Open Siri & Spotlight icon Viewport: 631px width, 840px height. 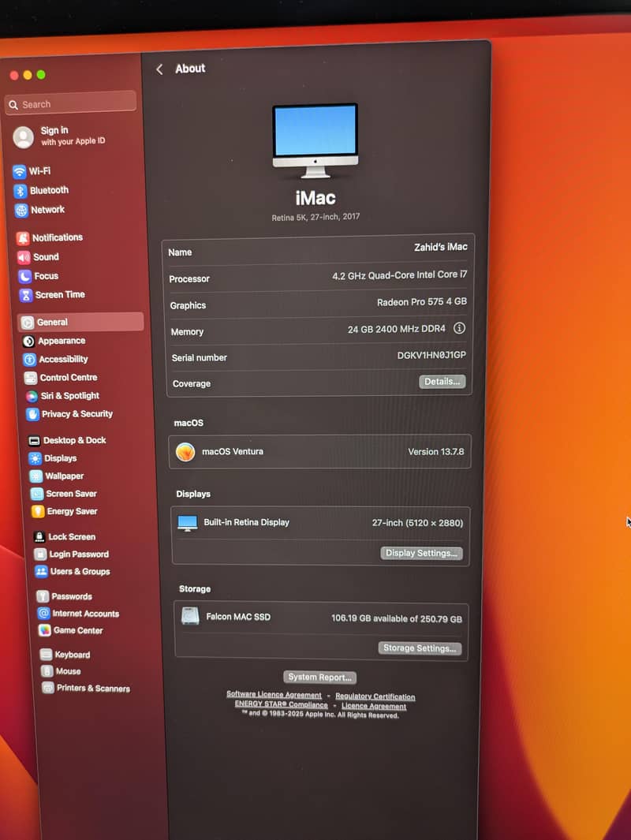pos(32,396)
